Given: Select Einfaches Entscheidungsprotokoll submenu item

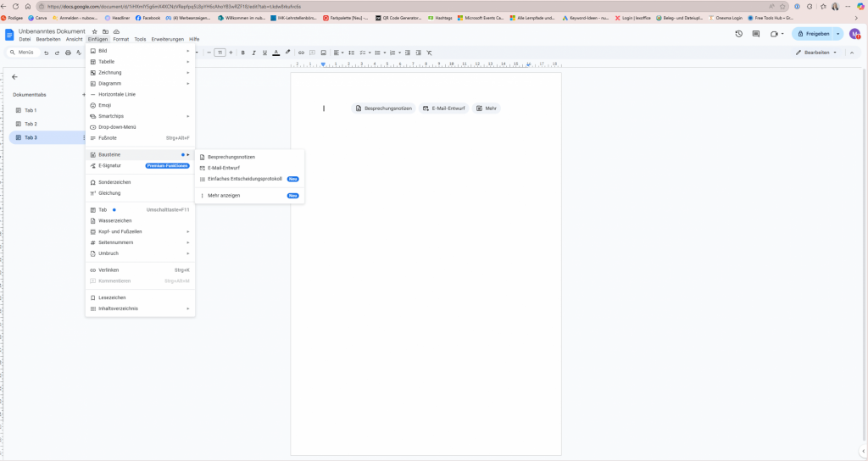Looking at the screenshot, I should [250, 179].
